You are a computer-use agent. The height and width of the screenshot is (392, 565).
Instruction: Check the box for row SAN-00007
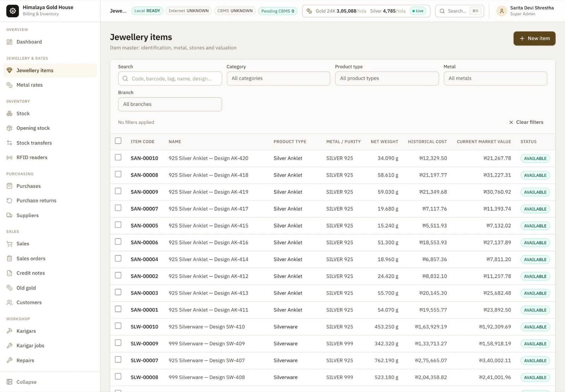click(118, 208)
